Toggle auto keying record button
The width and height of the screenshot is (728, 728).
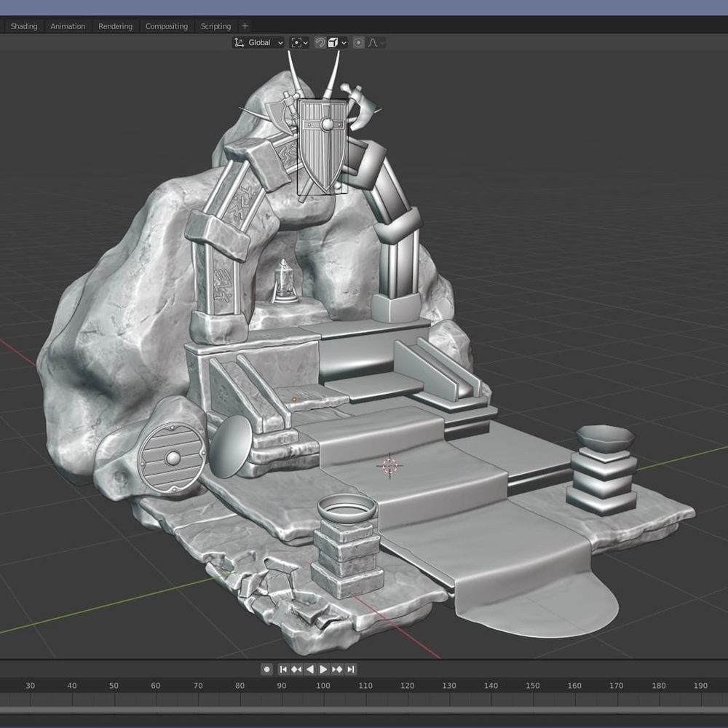[x=266, y=669]
